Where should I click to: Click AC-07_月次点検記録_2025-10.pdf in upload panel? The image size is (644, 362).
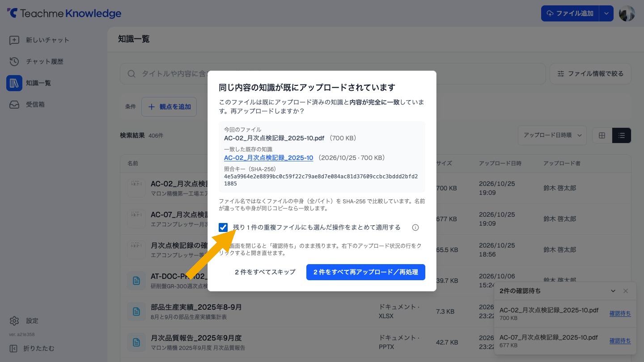(x=549, y=338)
